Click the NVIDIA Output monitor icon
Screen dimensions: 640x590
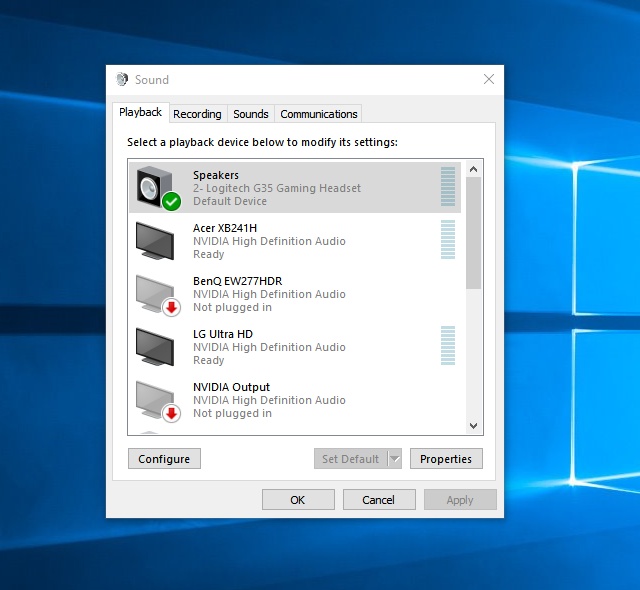[x=158, y=401]
